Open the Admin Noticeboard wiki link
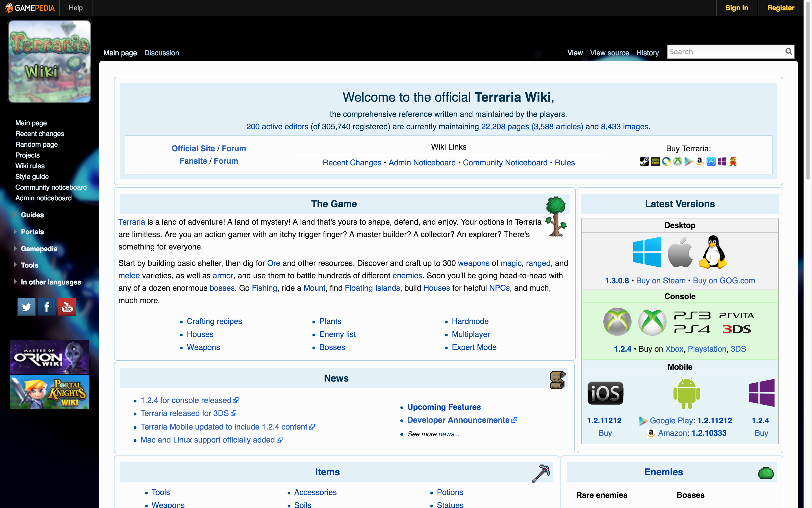Screen dimensions: 812x508 tap(422, 163)
